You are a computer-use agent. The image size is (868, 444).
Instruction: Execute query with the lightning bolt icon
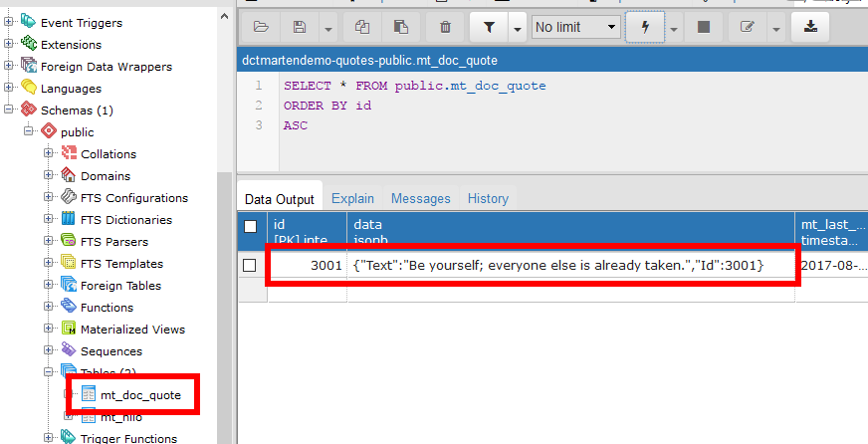645,27
